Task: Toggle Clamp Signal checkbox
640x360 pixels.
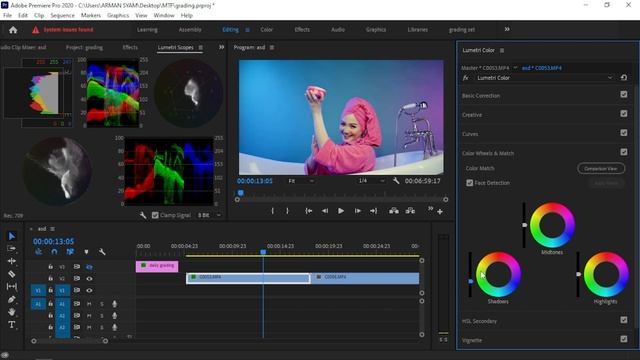Action: point(155,215)
